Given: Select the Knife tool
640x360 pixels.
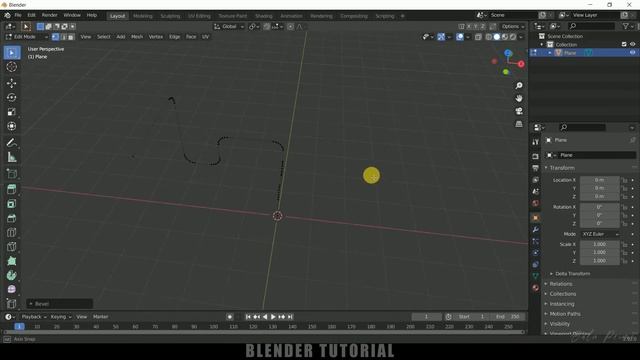Looking at the screenshot, I should [x=12, y=247].
